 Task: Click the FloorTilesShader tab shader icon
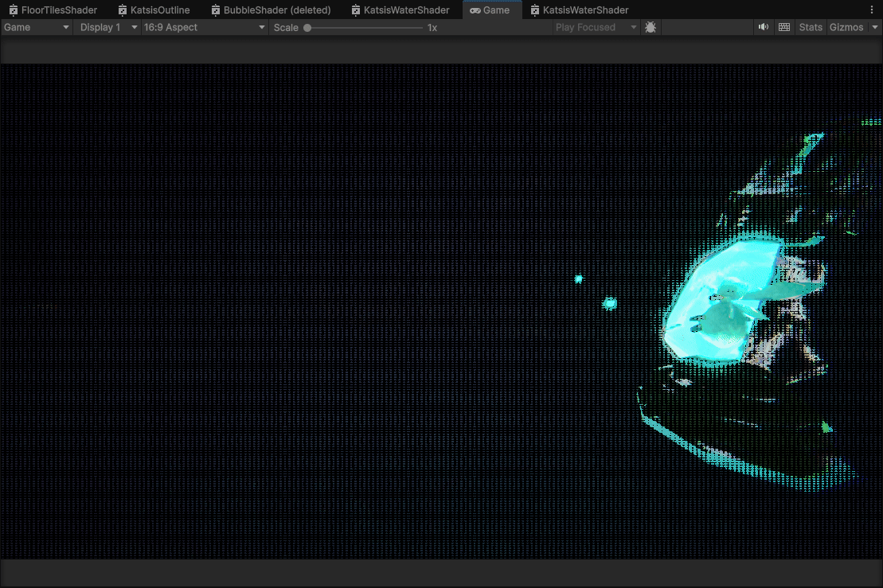point(14,10)
